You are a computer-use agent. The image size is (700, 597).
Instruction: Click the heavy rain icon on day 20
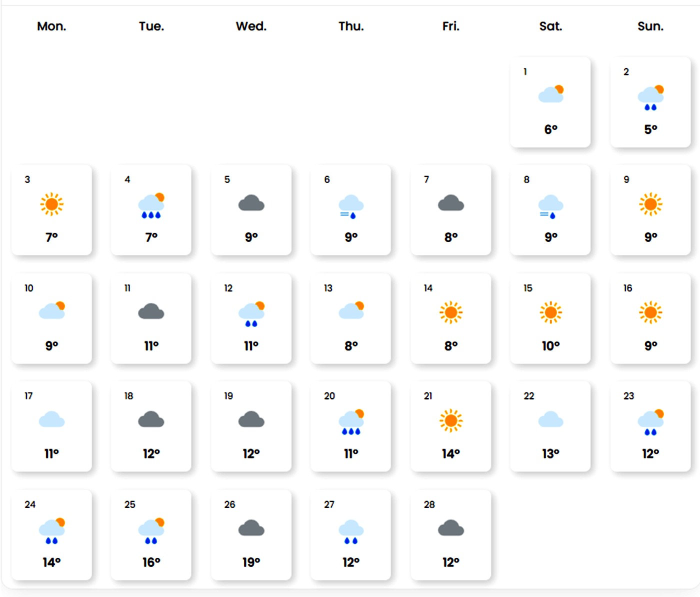pos(350,422)
